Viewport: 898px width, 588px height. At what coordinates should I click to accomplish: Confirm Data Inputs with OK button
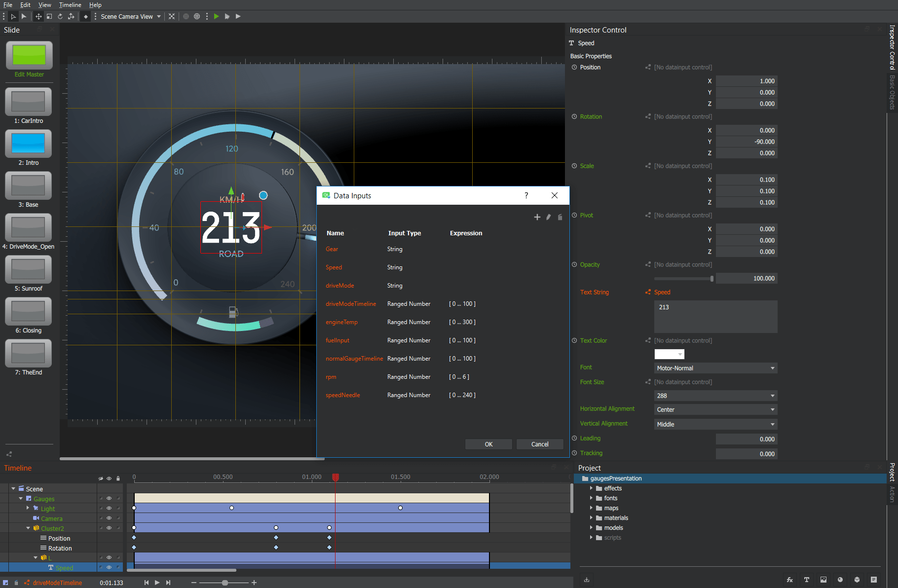coord(488,444)
